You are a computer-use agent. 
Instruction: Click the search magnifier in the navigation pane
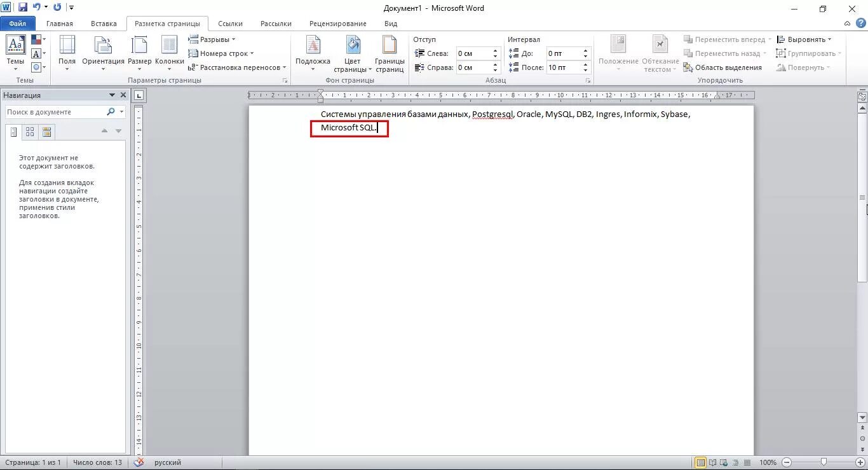click(x=111, y=111)
